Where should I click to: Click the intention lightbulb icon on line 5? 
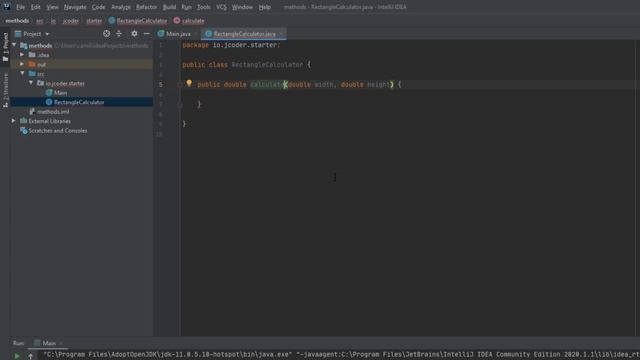tap(189, 83)
